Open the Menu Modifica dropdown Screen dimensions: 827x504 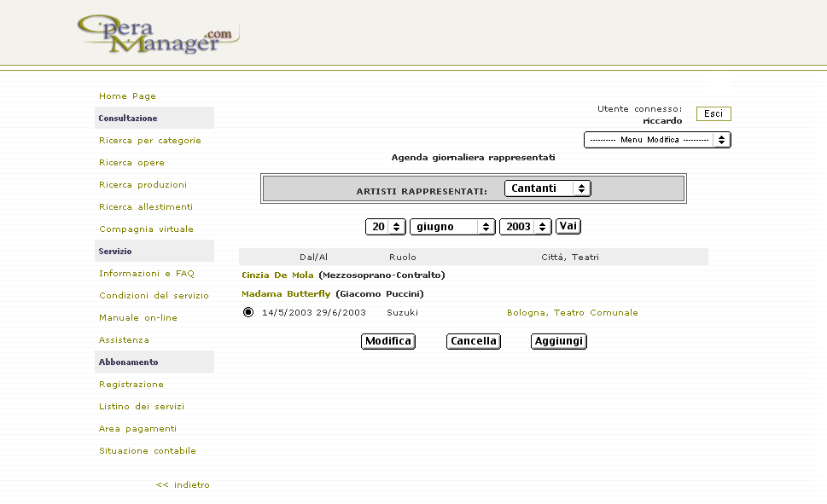pyautogui.click(x=657, y=140)
